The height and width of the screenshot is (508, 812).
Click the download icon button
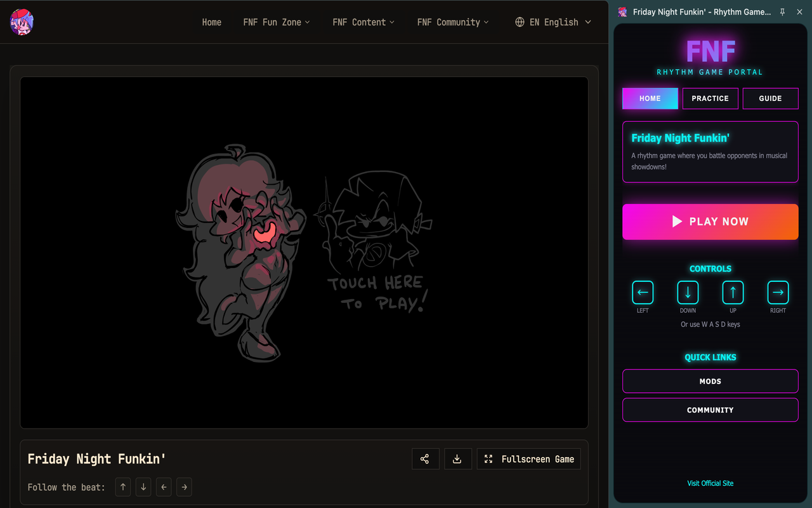(457, 459)
